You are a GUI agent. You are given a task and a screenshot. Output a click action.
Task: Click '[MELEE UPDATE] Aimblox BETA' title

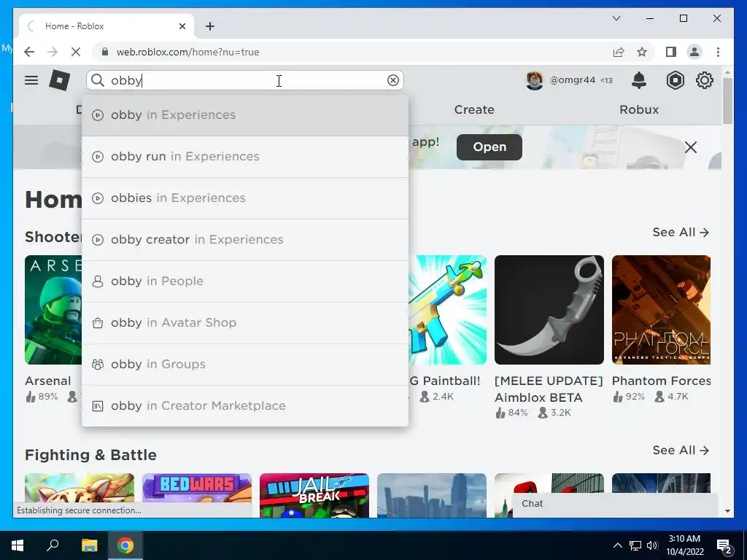click(549, 389)
